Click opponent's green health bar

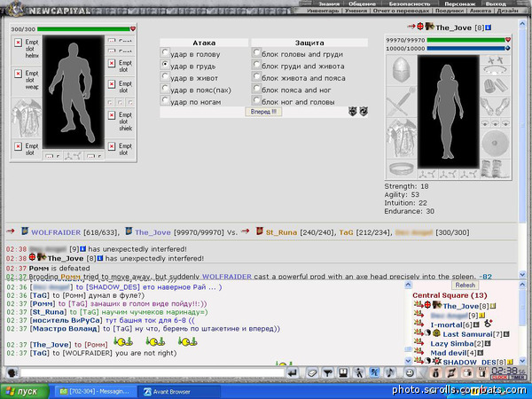465,40
